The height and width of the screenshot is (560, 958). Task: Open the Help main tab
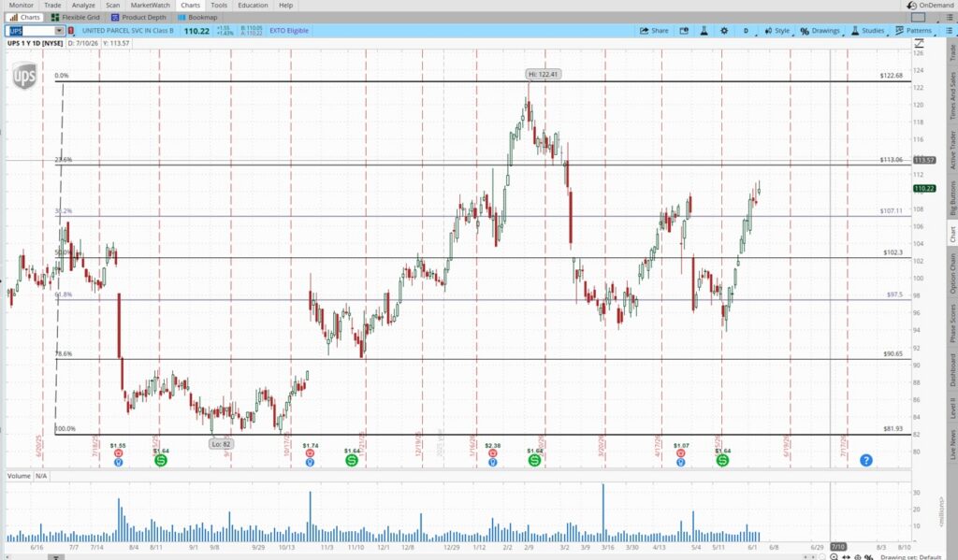tap(286, 5)
